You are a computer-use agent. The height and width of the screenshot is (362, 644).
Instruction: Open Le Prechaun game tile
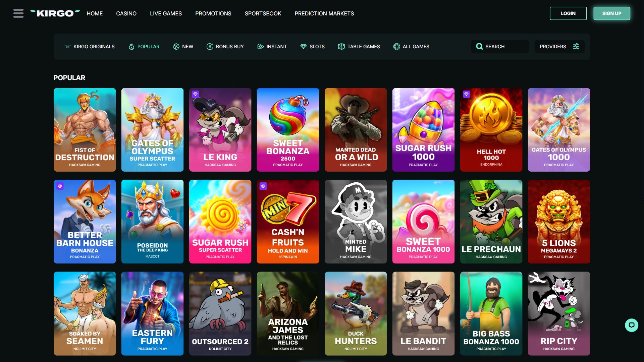[x=491, y=222]
